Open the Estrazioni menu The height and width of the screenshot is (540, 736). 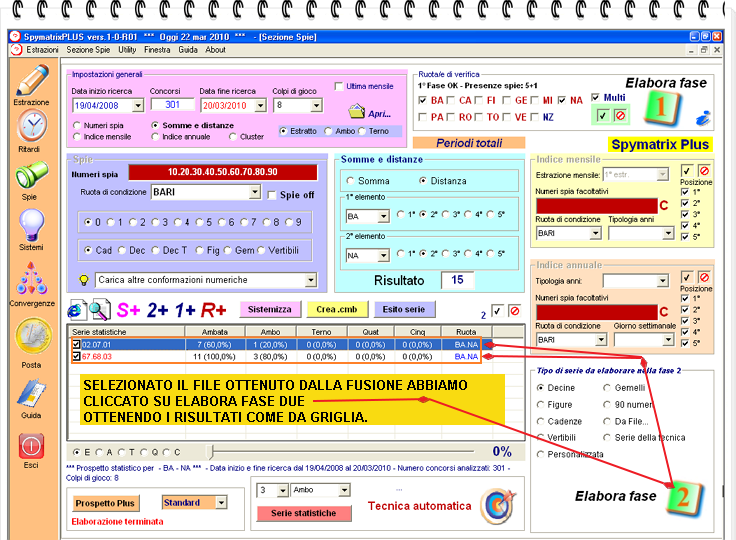(x=42, y=50)
